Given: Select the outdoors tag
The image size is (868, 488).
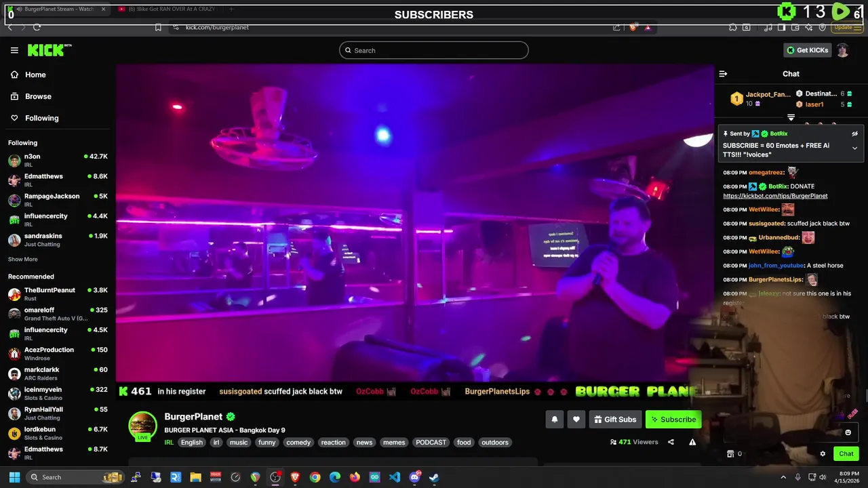Looking at the screenshot, I should coord(495,443).
